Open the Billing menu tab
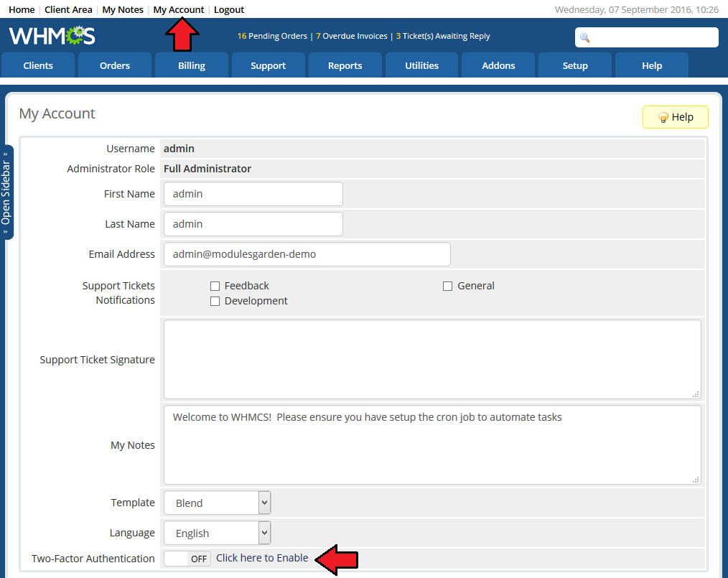 (x=191, y=65)
